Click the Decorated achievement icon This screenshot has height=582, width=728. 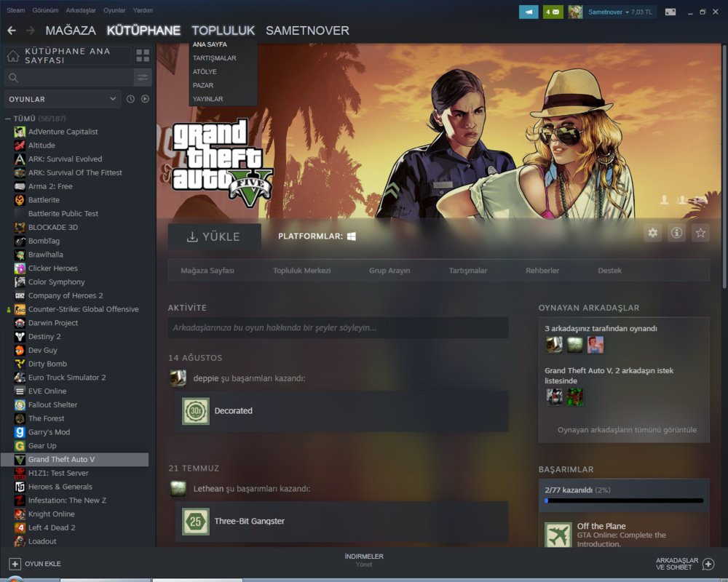coord(195,411)
